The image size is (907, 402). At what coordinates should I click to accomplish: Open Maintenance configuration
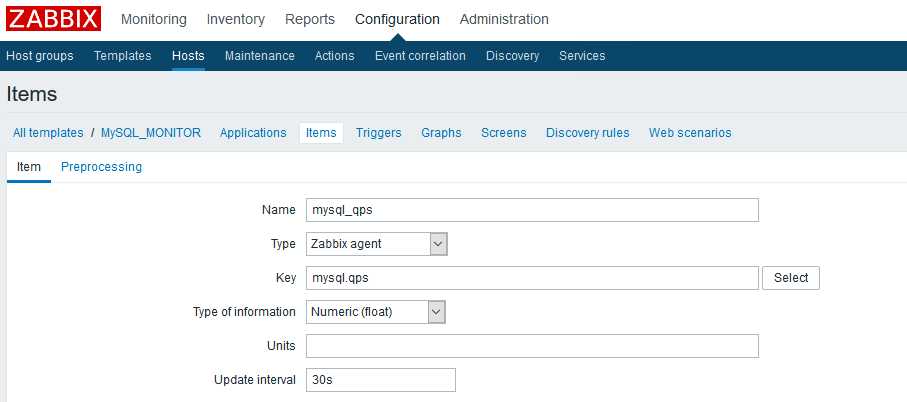tap(260, 56)
